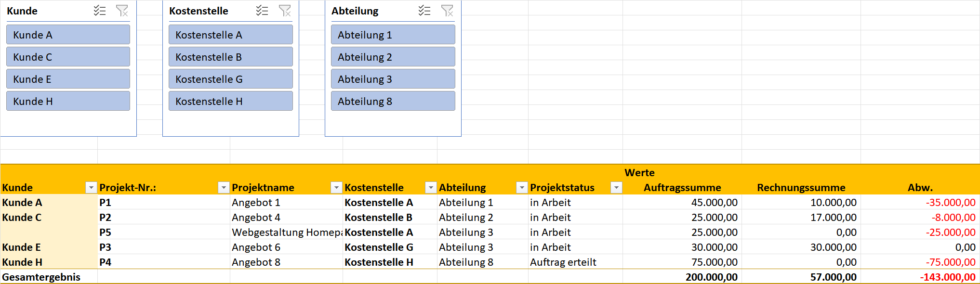Open the Kostenstelle column filter dropdown
The width and height of the screenshot is (980, 284).
coord(431,188)
